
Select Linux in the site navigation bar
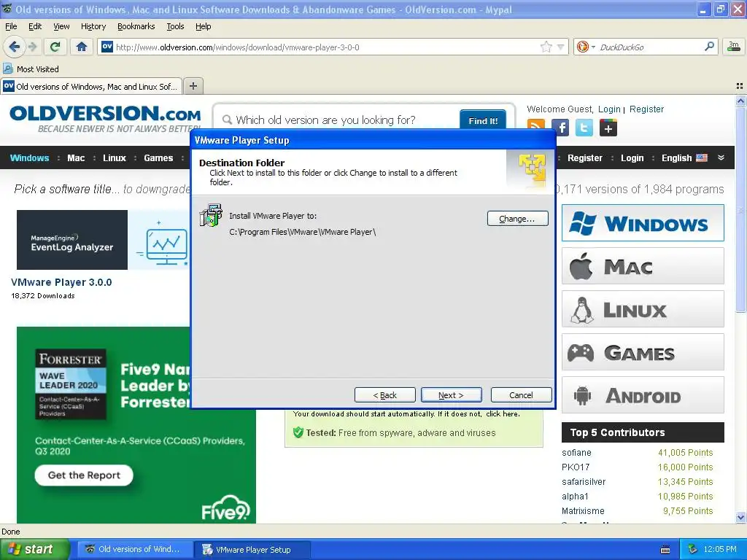click(x=115, y=158)
